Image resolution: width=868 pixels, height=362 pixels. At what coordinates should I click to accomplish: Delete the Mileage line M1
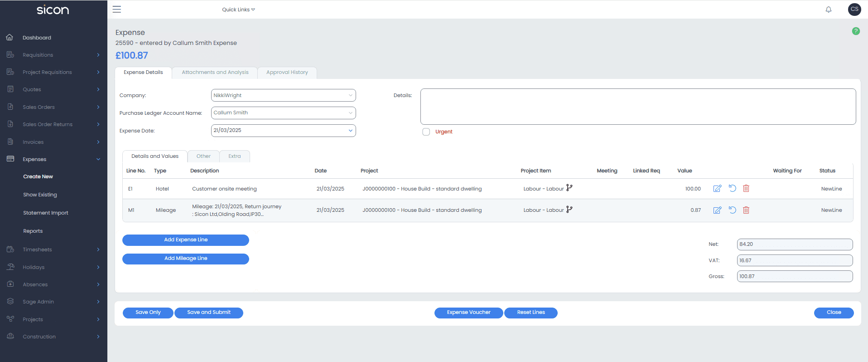(746, 210)
